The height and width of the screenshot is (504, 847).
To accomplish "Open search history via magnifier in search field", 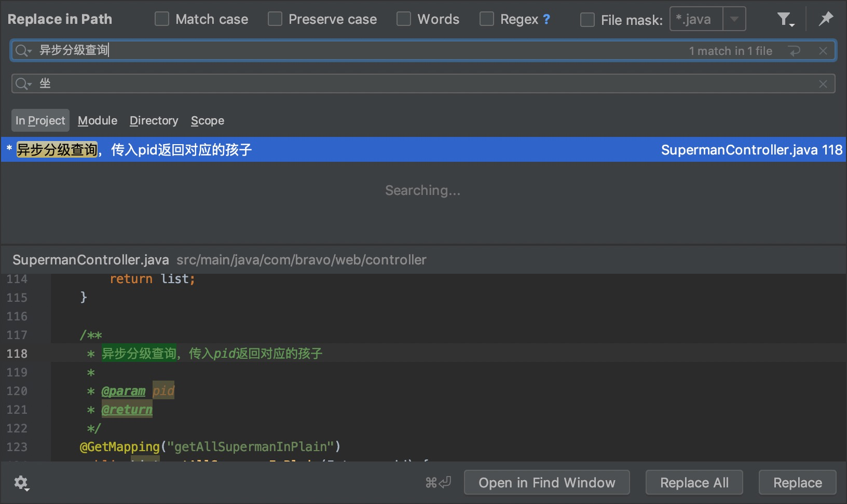I will point(23,50).
